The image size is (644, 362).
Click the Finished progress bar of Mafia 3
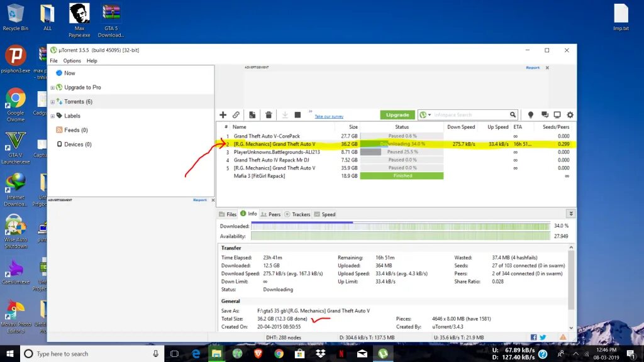[402, 176]
